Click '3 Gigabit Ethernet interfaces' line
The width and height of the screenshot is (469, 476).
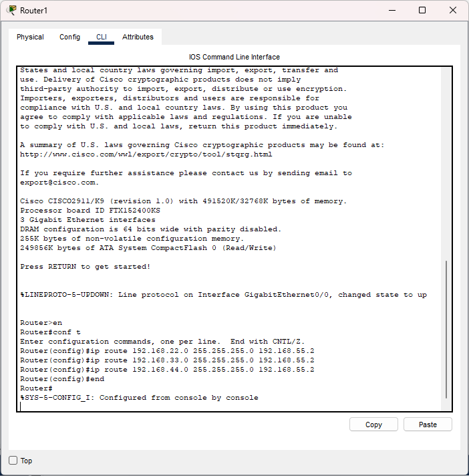(88, 220)
